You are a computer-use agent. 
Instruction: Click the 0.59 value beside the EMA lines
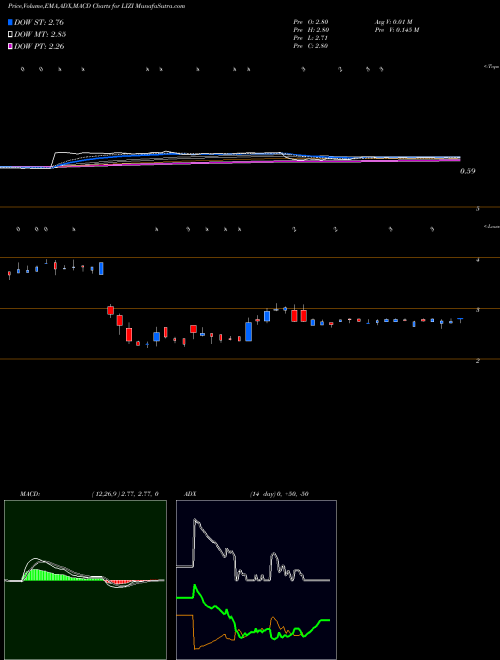pyautogui.click(x=467, y=171)
